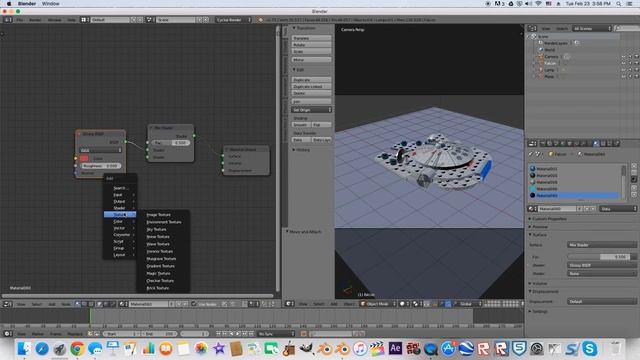Expand the Volume panel in properties
The height and width of the screenshot is (360, 640).
pos(538,283)
